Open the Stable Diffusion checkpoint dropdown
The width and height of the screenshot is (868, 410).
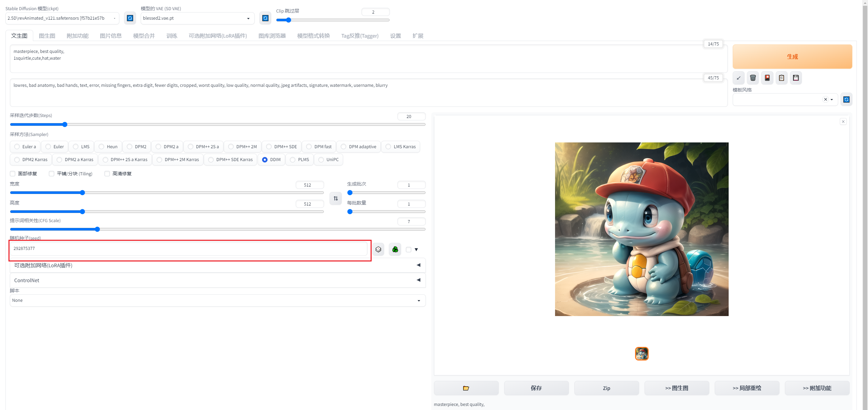pyautogui.click(x=62, y=18)
